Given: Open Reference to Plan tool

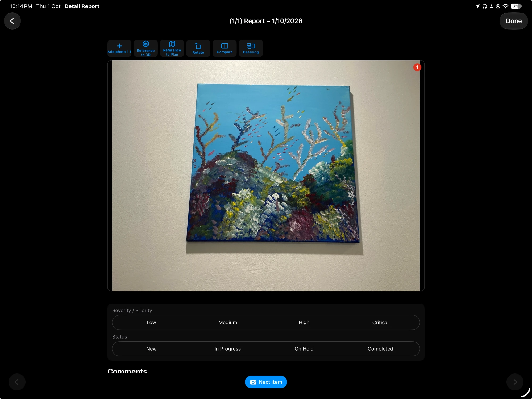Looking at the screenshot, I should (x=172, y=48).
